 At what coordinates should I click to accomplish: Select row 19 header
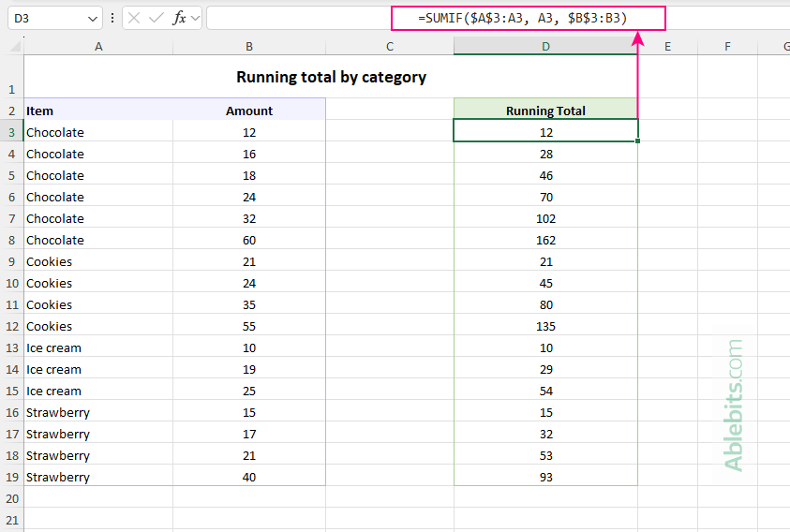11,477
